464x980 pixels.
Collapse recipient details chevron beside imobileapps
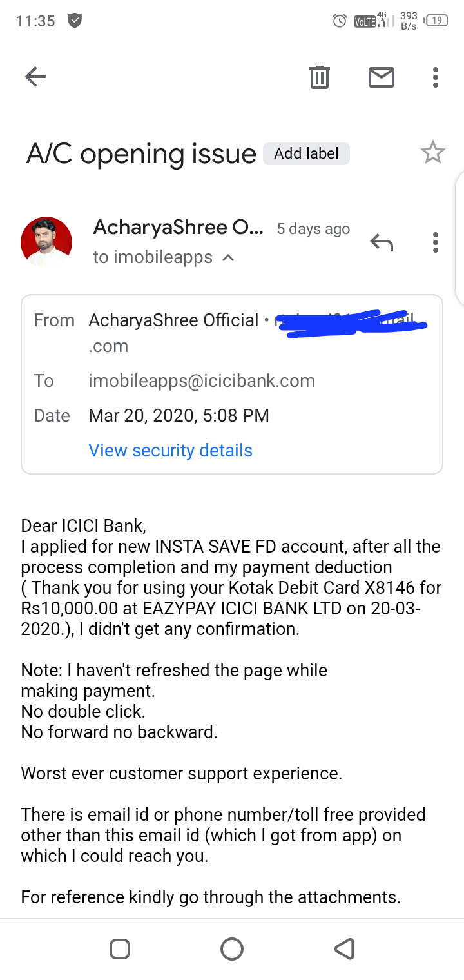pos(228,258)
